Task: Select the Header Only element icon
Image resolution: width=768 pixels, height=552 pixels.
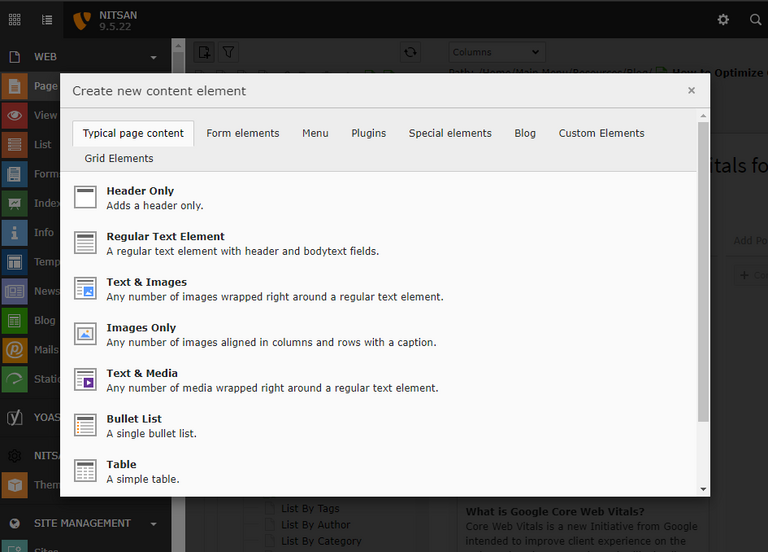Action: (x=85, y=197)
